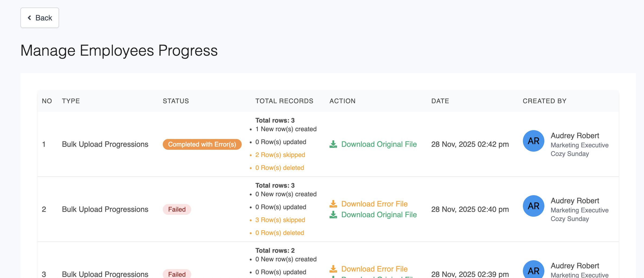Click '0 Row(s) updated' in row 2
Image resolution: width=644 pixels, height=278 pixels.
pos(281,207)
